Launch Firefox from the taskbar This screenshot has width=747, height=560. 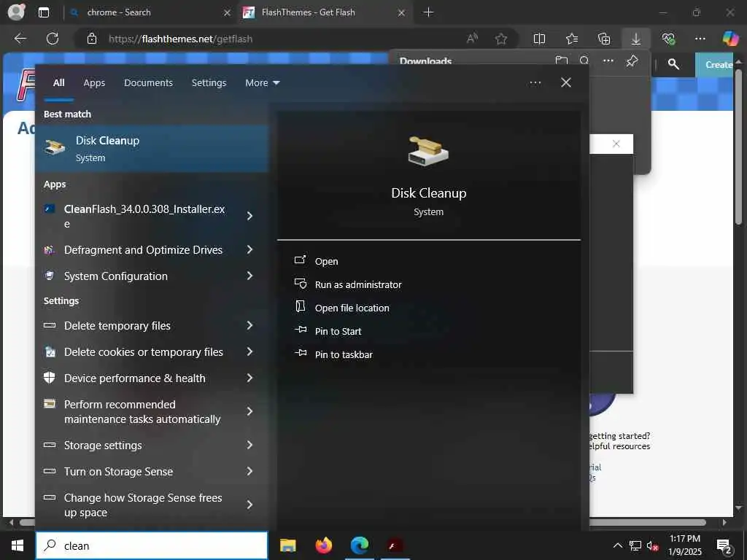pyautogui.click(x=324, y=545)
